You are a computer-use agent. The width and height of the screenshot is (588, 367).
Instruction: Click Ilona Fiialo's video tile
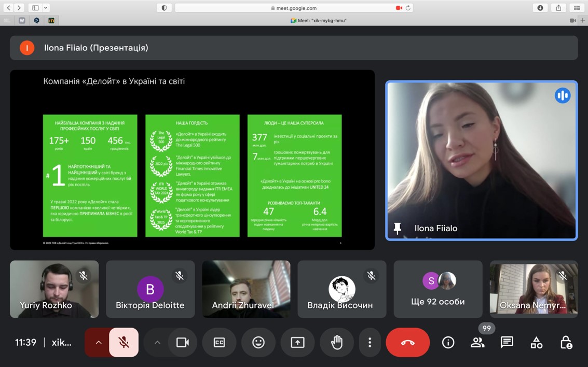pyautogui.click(x=481, y=161)
